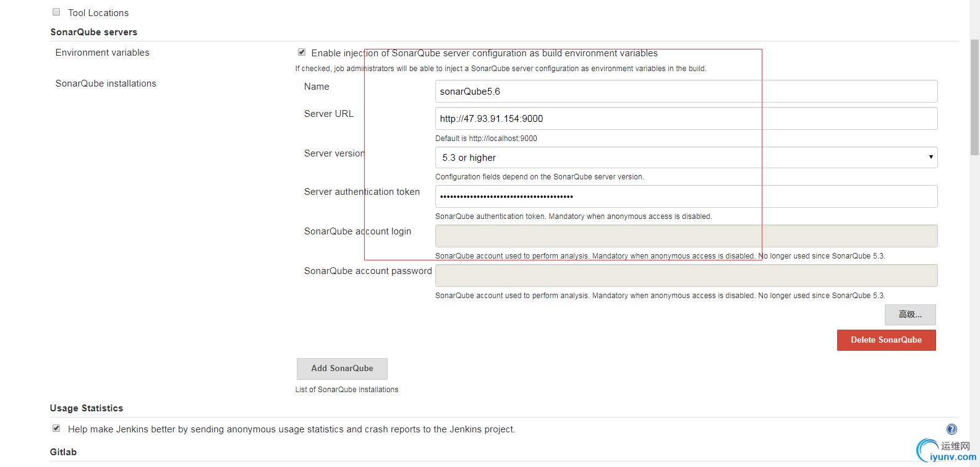Click the blue help icon for usage statistics
Viewport: 980px width, 467px height.
point(952,429)
